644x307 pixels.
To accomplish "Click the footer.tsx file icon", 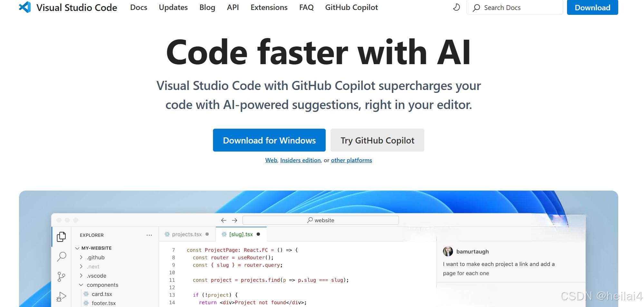I will pos(86,303).
